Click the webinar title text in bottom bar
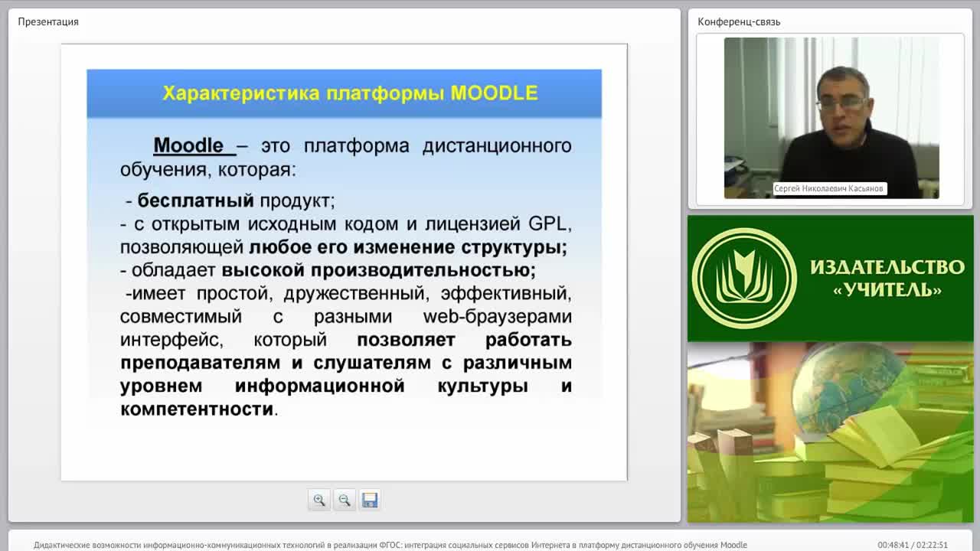980x551 pixels. 390,545
